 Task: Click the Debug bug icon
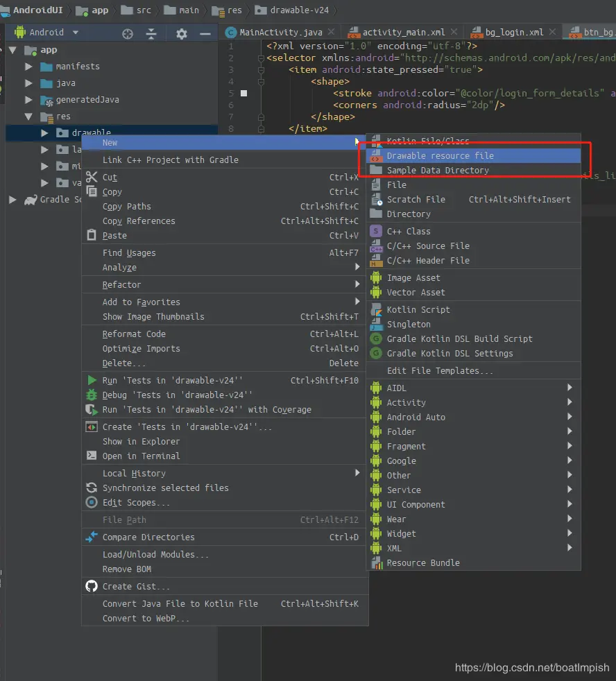coord(92,395)
